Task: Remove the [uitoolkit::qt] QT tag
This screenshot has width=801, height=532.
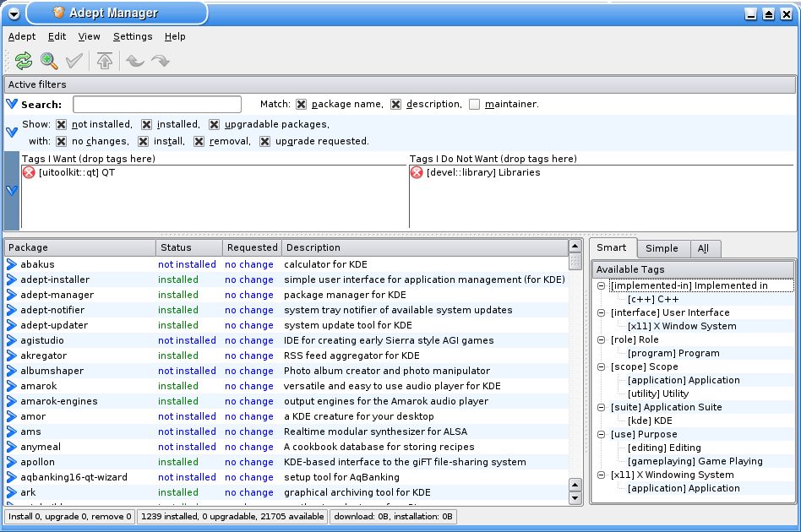Action: 29,172
